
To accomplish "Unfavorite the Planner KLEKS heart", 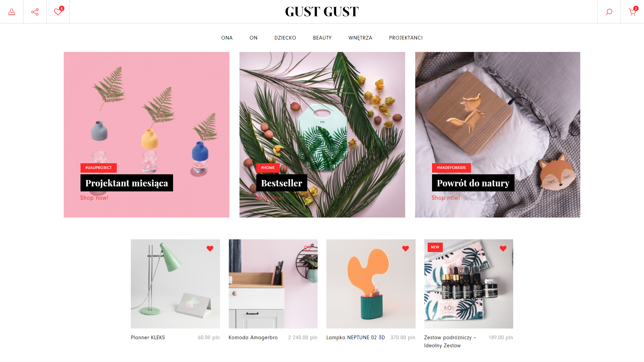I will (210, 248).
